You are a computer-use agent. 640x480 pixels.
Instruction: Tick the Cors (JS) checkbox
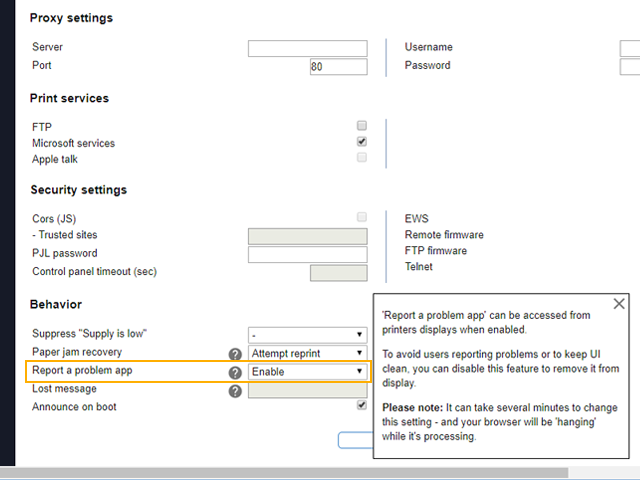(362, 217)
